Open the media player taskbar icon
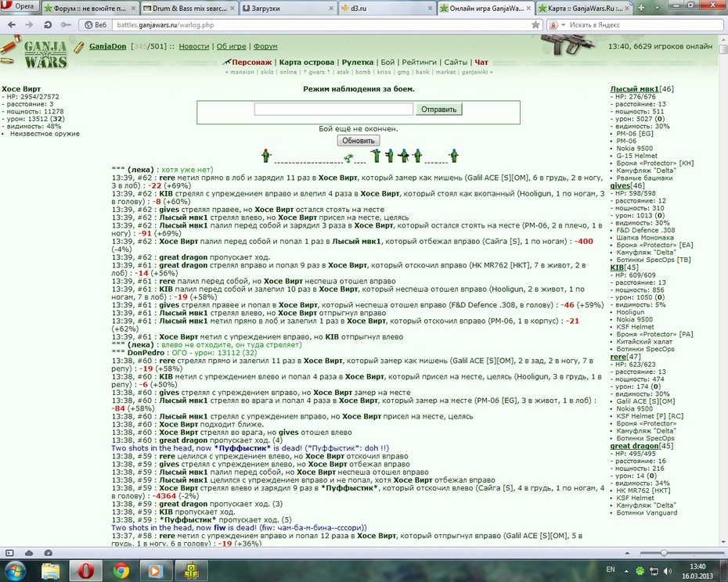 coord(156,571)
